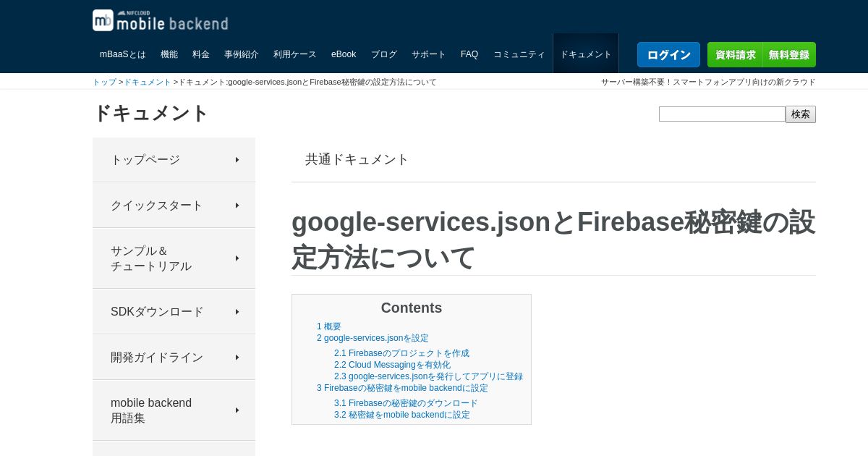Viewport: 868px width, 456px height.
Task: Open mobile backend 用語集 in the sidebar
Action: point(174,410)
